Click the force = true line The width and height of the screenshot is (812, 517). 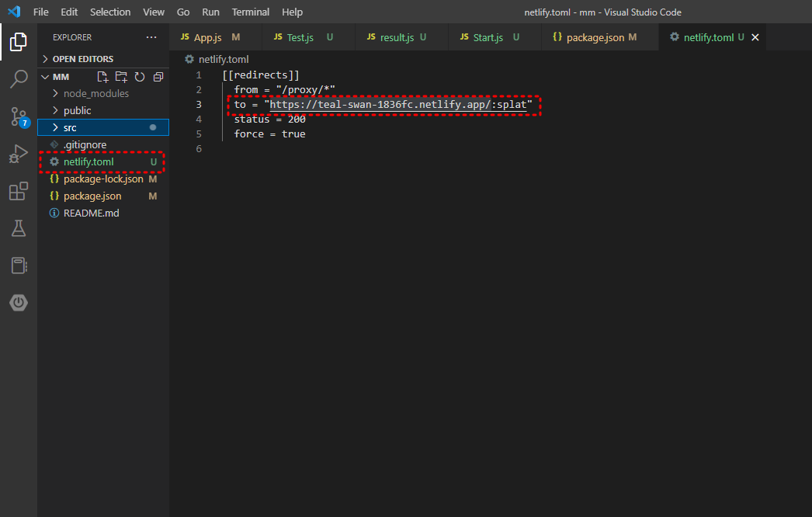click(x=270, y=134)
